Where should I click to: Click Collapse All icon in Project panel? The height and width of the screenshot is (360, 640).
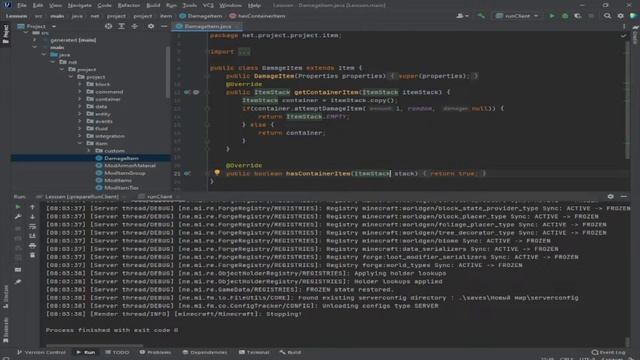(x=135, y=26)
